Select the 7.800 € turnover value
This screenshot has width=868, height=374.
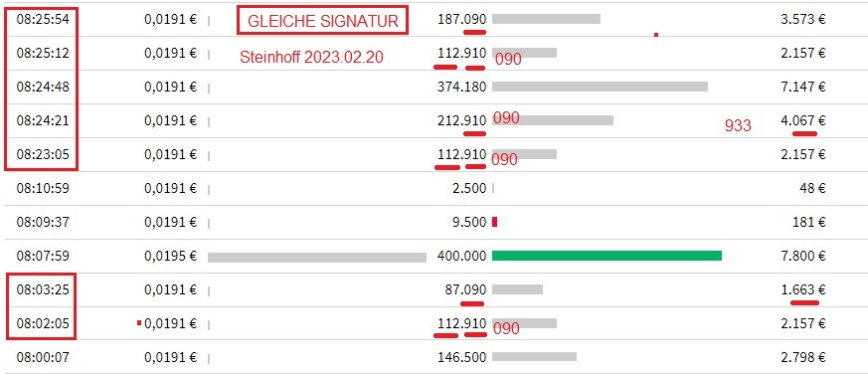(802, 256)
